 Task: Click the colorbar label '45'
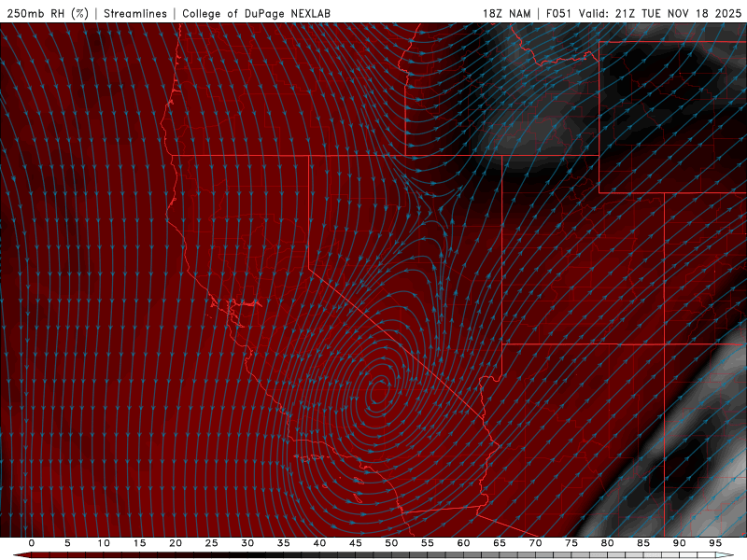(x=356, y=543)
